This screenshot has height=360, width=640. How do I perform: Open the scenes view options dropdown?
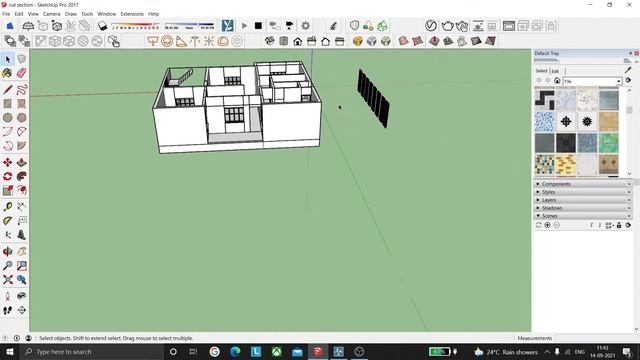click(x=609, y=225)
